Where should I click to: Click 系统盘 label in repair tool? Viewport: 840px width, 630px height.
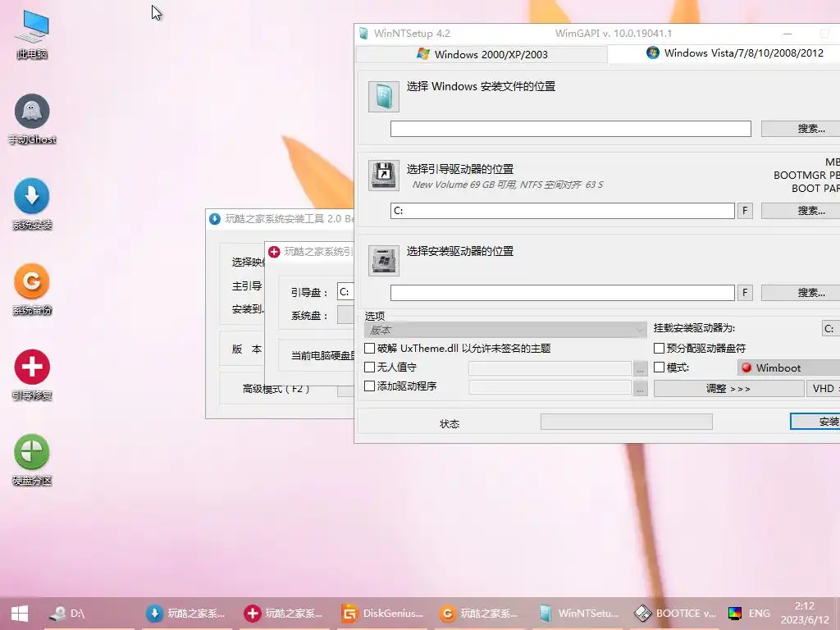[x=309, y=316]
